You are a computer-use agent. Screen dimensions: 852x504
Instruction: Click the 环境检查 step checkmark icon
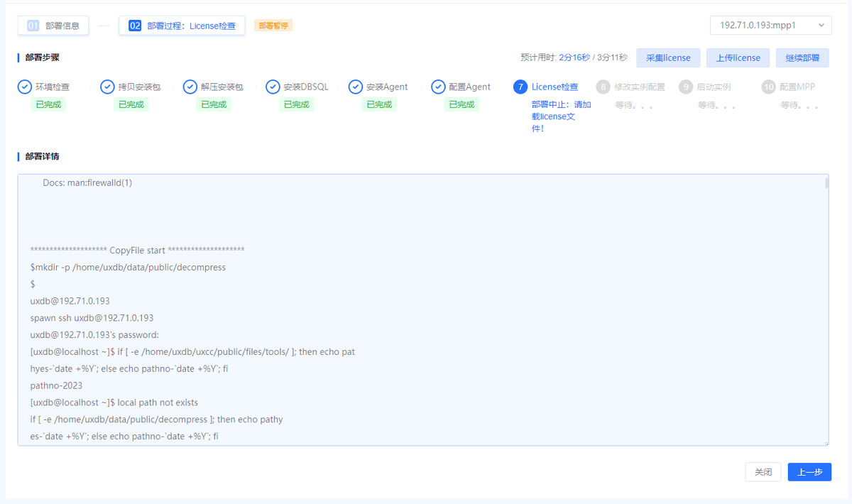pyautogui.click(x=25, y=87)
